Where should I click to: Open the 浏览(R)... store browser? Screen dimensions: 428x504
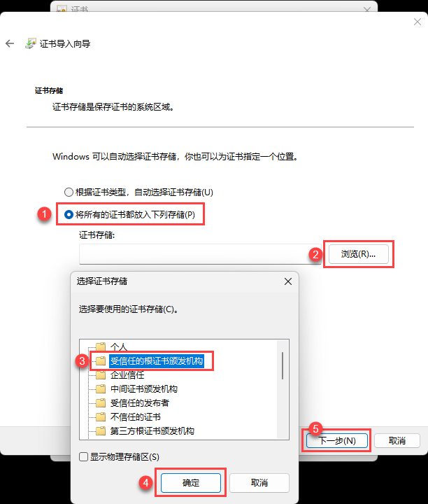coord(358,254)
